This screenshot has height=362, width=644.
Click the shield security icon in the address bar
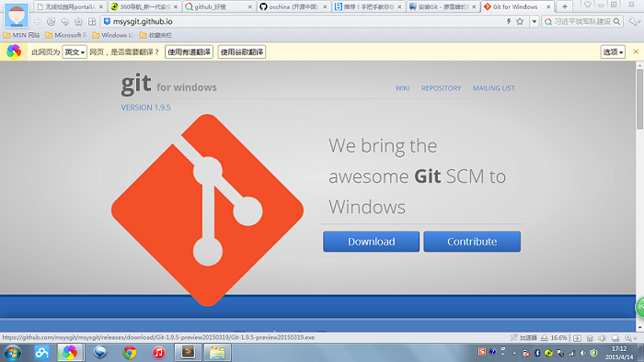click(x=107, y=21)
